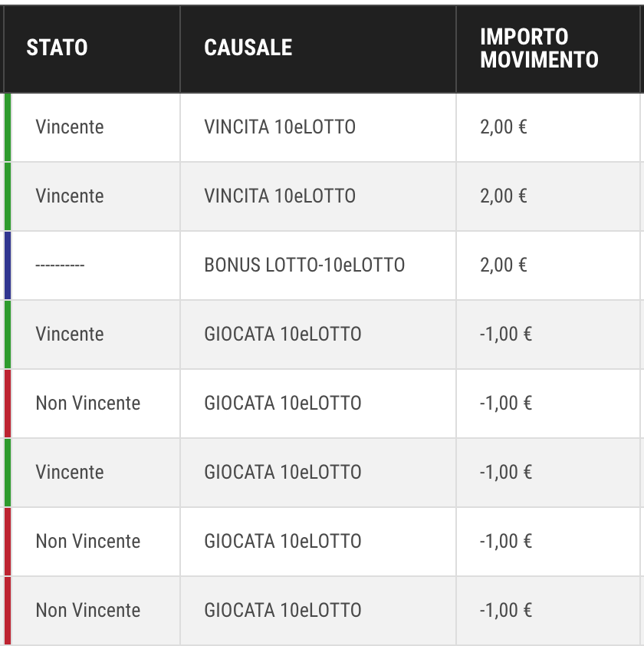Select first Non Vincente status cell
Screen dimensions: 644x646
pyautogui.click(x=87, y=404)
